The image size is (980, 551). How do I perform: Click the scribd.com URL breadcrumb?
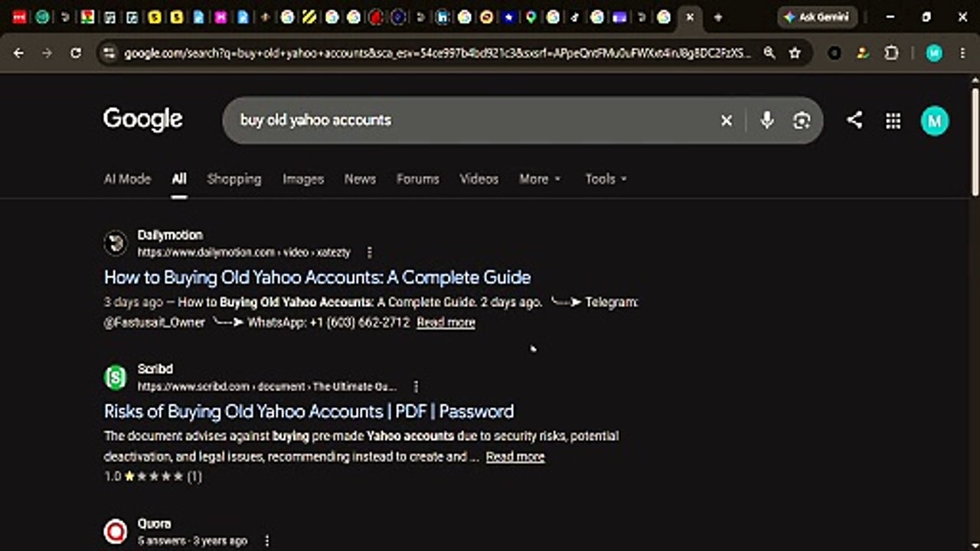[x=267, y=386]
